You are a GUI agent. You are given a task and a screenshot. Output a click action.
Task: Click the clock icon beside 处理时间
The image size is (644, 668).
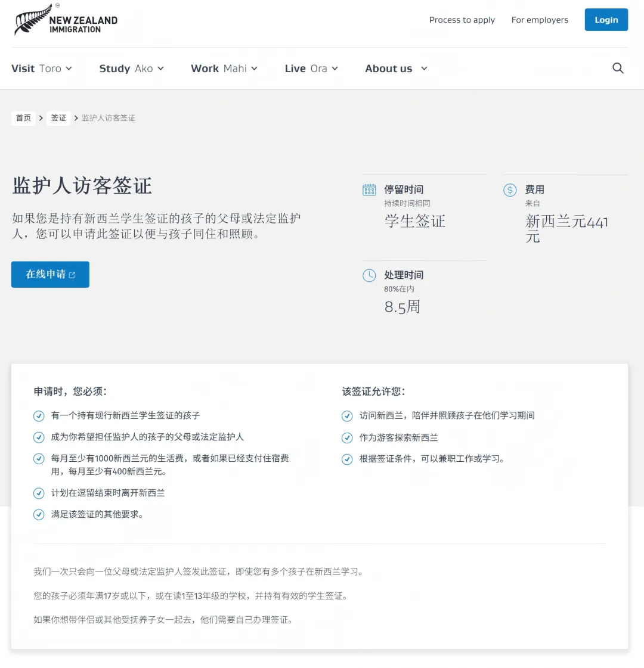point(369,276)
